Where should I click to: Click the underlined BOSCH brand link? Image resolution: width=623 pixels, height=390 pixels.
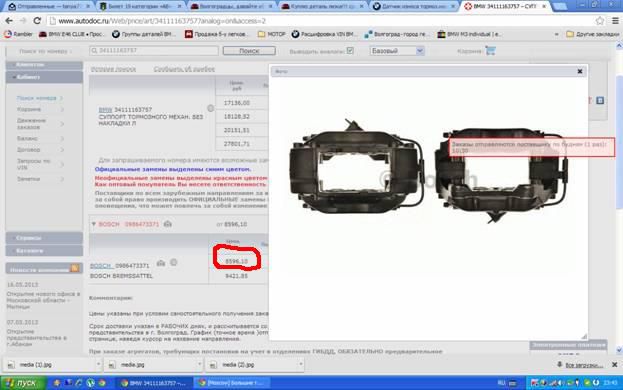100,266
